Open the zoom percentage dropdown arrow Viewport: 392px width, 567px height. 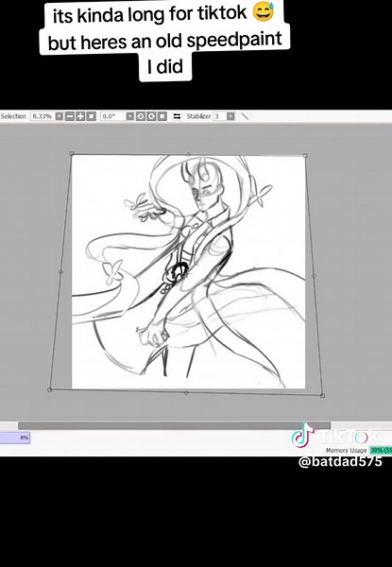[59, 116]
